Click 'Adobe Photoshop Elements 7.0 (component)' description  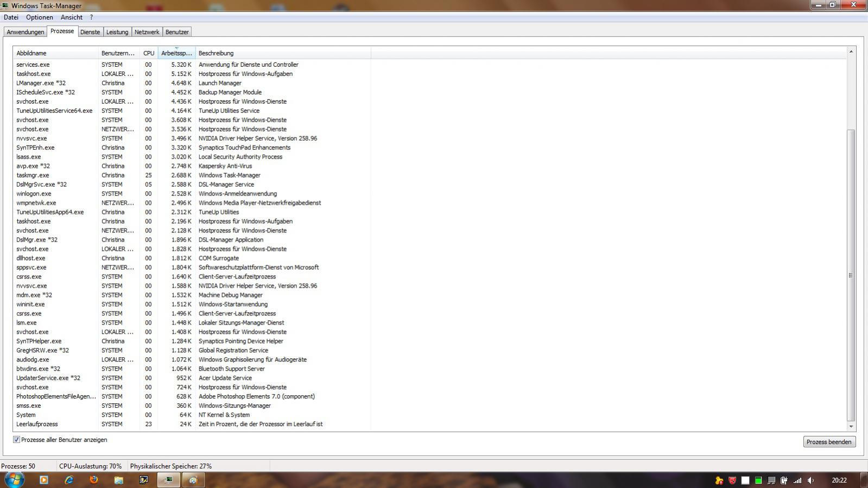257,397
